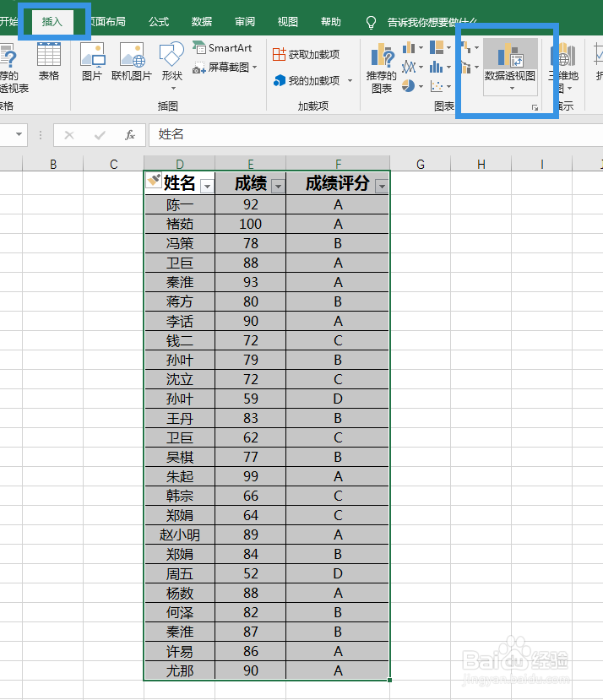This screenshot has height=700, width=603.
Task: Open 我的加载项 my add-ins
Action: [307, 81]
